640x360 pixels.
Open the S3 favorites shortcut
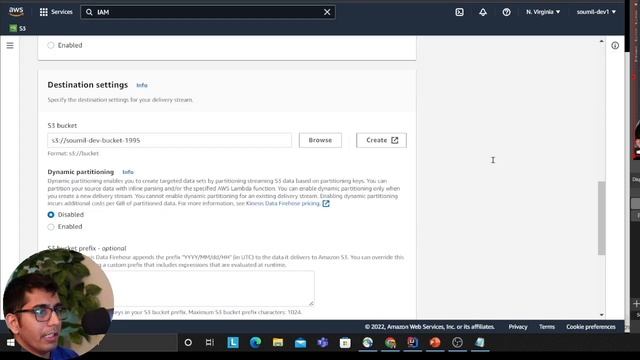(x=18, y=28)
